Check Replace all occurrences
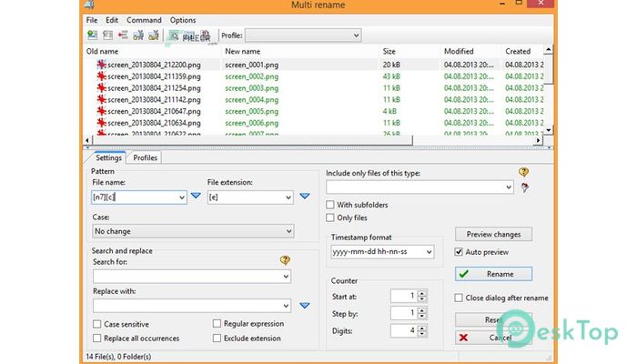 96,338
